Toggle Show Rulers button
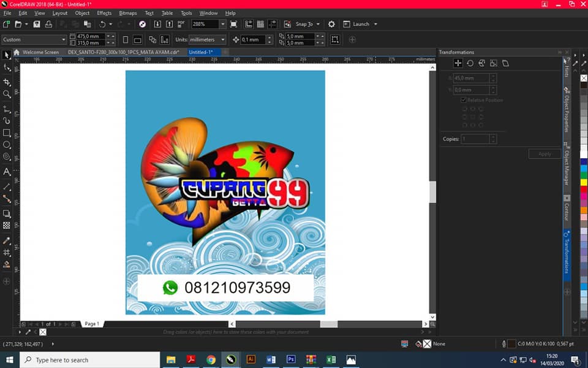The image size is (588, 368). [x=249, y=24]
